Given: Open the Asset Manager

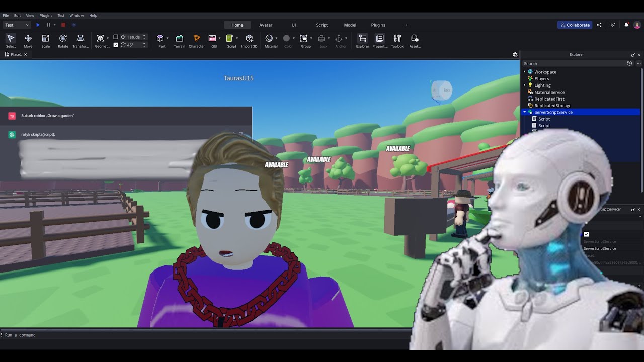Looking at the screenshot, I should click(x=415, y=41).
